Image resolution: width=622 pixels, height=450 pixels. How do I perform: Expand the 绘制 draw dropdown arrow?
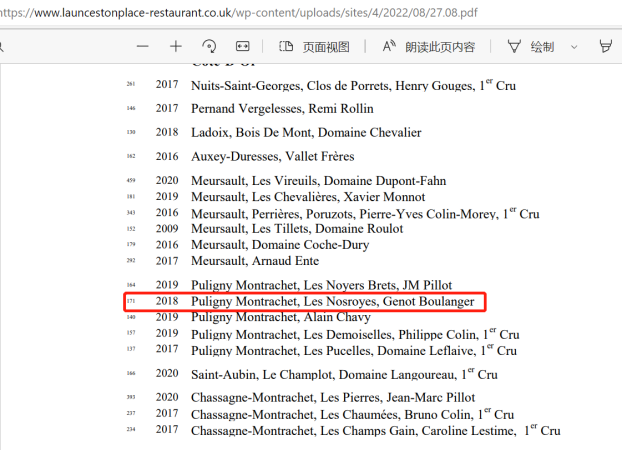tap(574, 47)
